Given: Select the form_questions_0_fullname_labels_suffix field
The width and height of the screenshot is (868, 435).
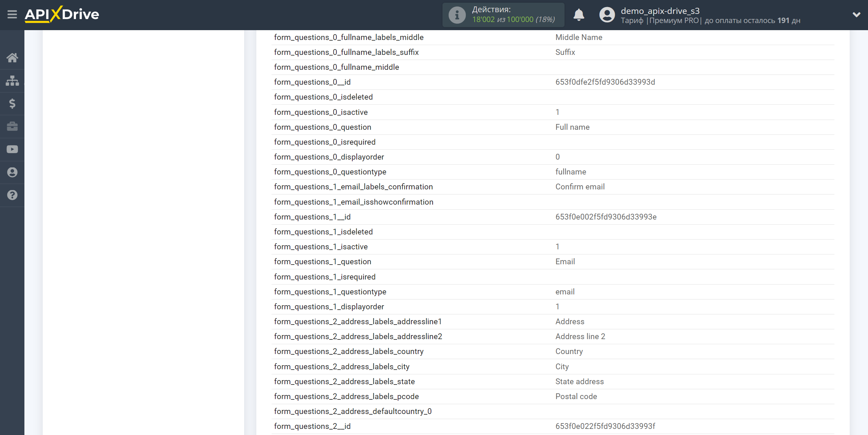Looking at the screenshot, I should (x=346, y=52).
